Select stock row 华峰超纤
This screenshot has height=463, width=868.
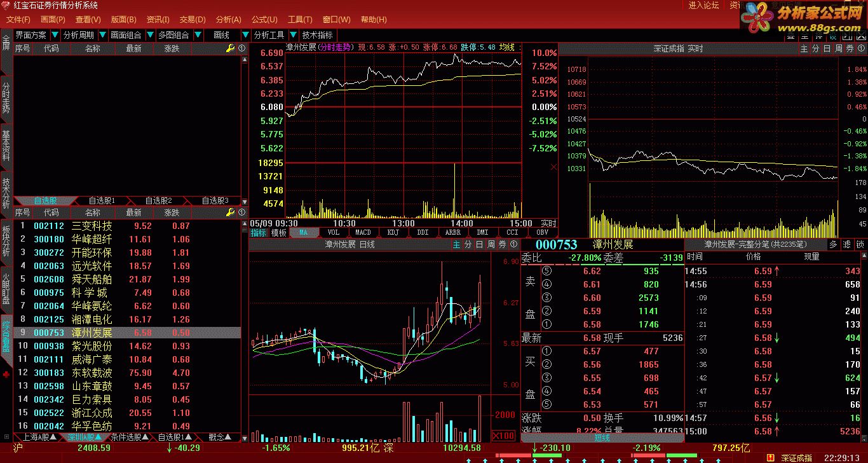tap(127, 239)
